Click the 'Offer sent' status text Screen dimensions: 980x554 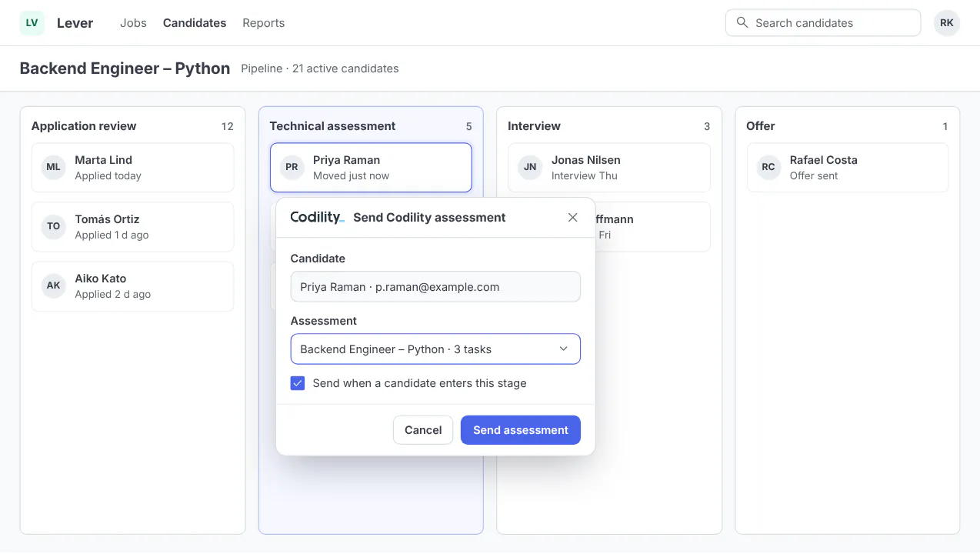[814, 176]
